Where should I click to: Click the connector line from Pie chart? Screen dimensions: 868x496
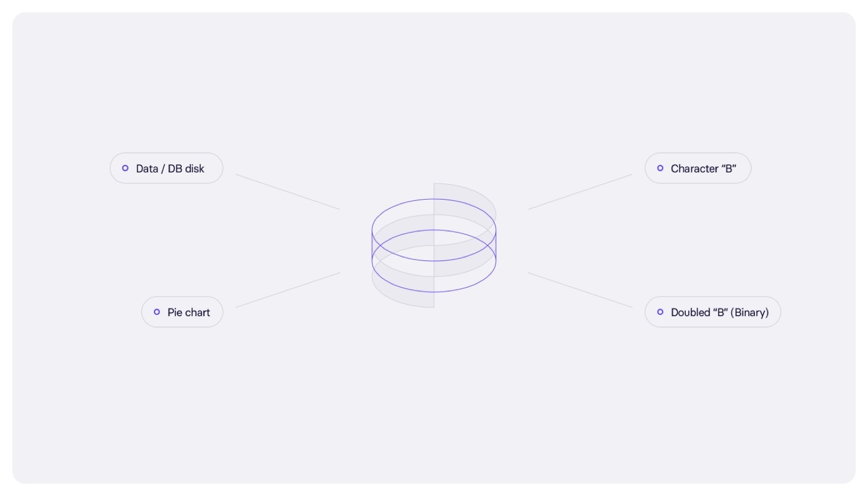point(288,290)
